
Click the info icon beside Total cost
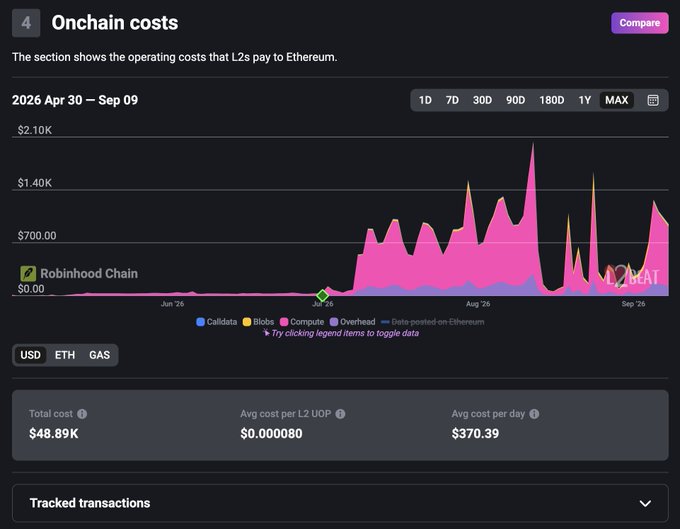point(82,414)
